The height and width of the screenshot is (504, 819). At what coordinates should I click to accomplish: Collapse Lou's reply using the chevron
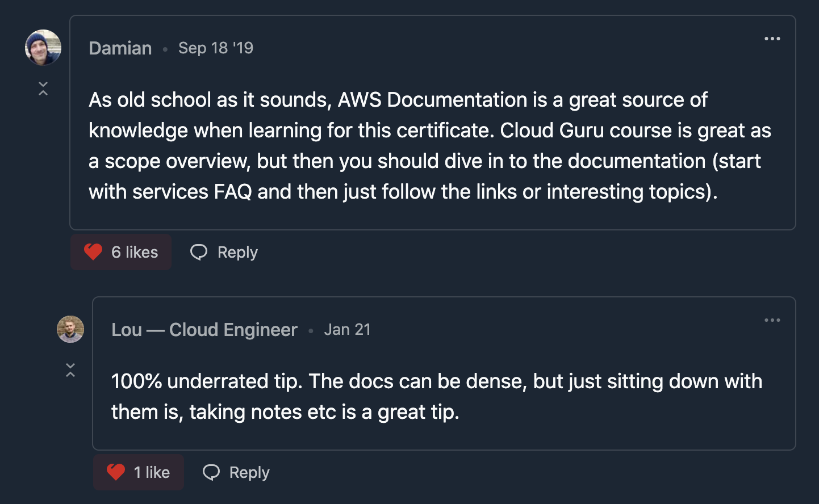pos(70,369)
